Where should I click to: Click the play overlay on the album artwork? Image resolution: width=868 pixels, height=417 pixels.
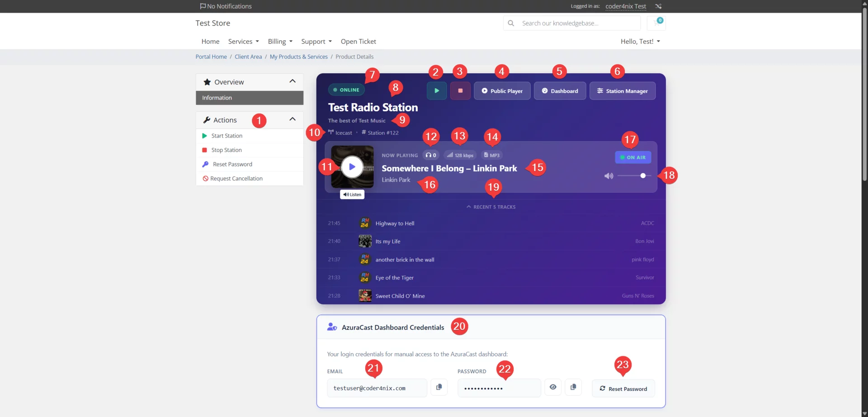coord(352,166)
